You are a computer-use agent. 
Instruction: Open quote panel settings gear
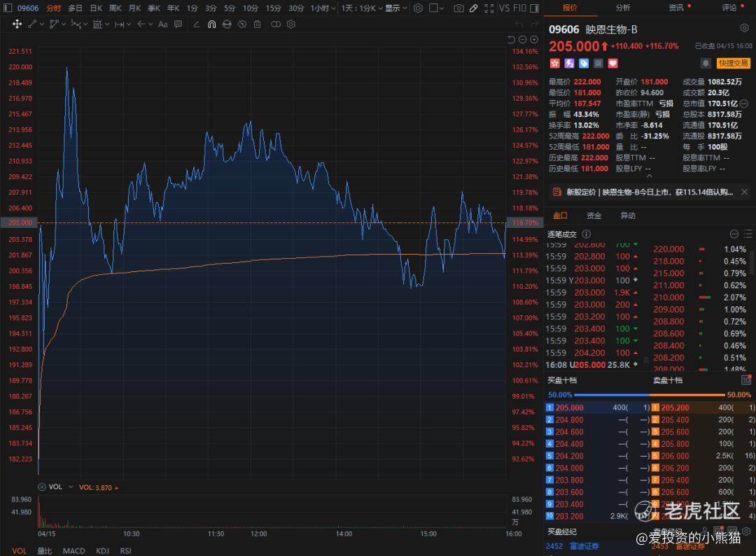tap(744, 29)
